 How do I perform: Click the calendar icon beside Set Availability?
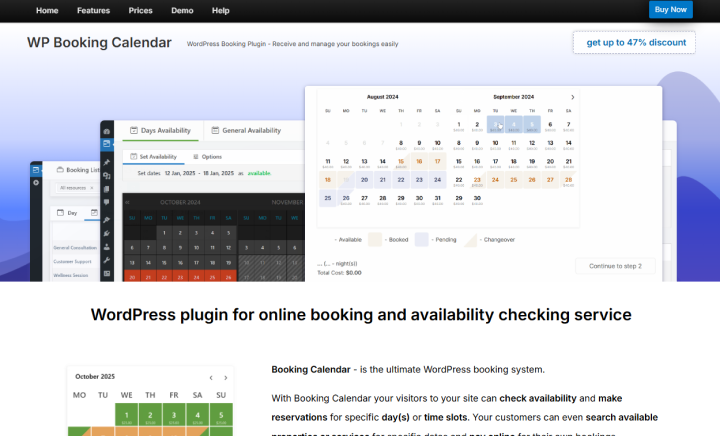click(x=133, y=157)
